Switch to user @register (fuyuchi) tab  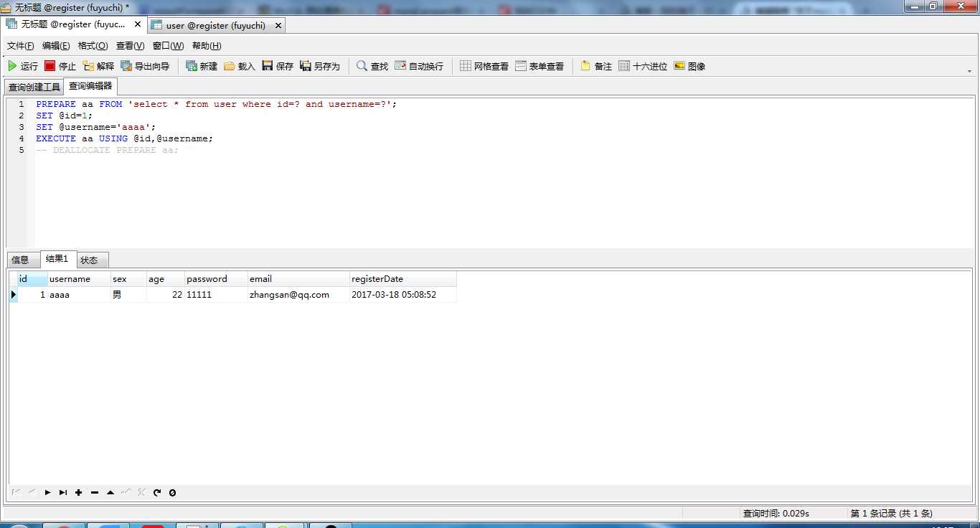215,25
